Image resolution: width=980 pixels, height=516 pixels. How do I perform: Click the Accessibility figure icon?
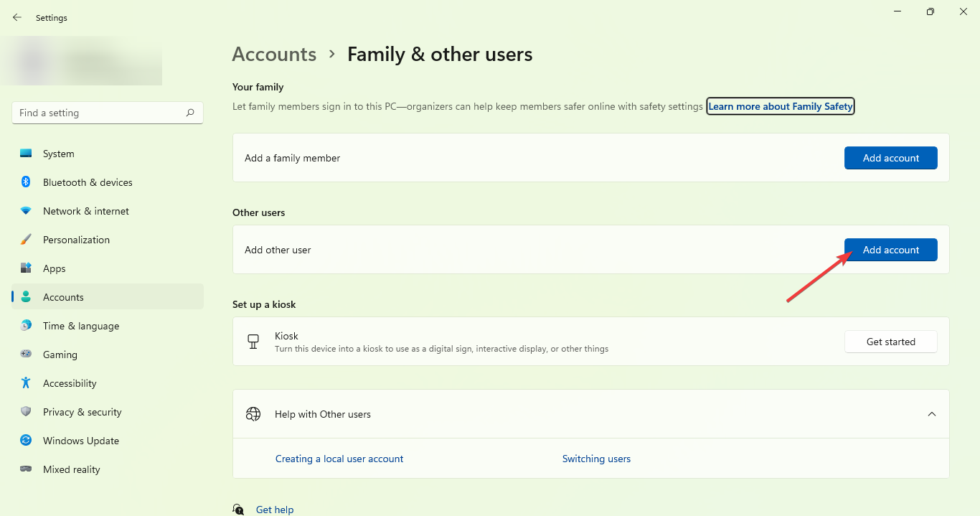(26, 383)
